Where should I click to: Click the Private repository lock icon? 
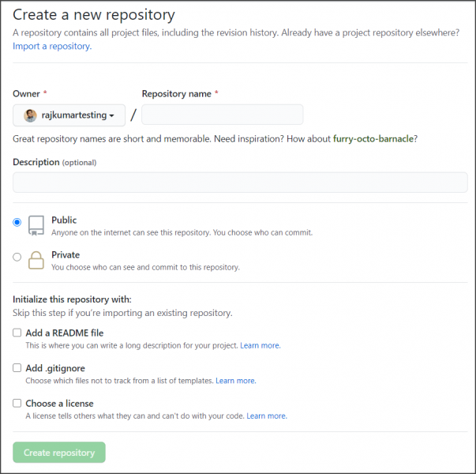point(36,260)
